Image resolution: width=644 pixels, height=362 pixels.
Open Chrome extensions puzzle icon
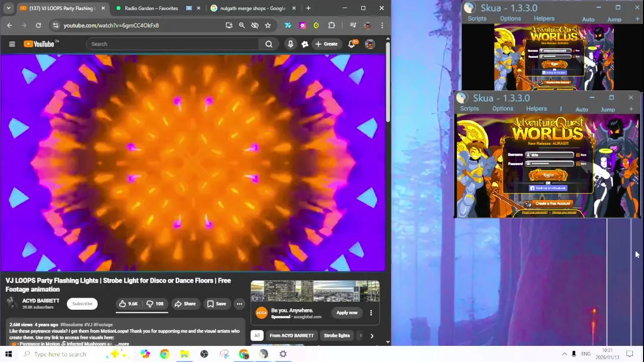[332, 25]
